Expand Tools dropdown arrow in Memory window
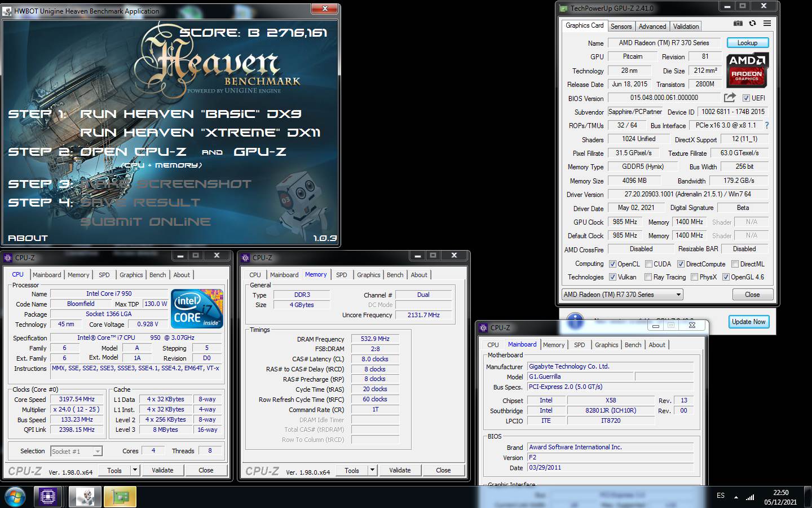Viewport: 812px width, 508px height. coord(372,470)
